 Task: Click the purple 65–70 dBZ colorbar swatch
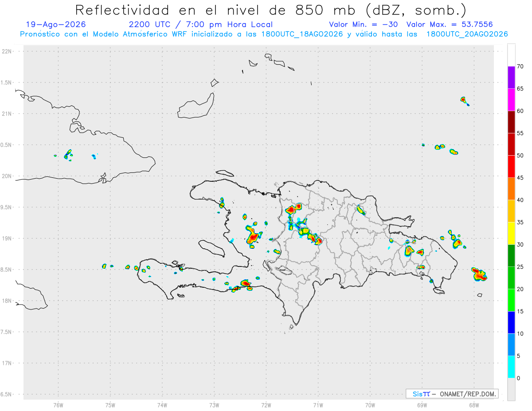511,78
